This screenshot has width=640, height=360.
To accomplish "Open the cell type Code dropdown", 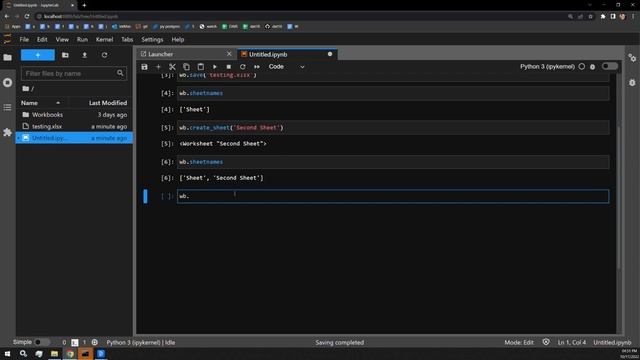I will (x=287, y=67).
